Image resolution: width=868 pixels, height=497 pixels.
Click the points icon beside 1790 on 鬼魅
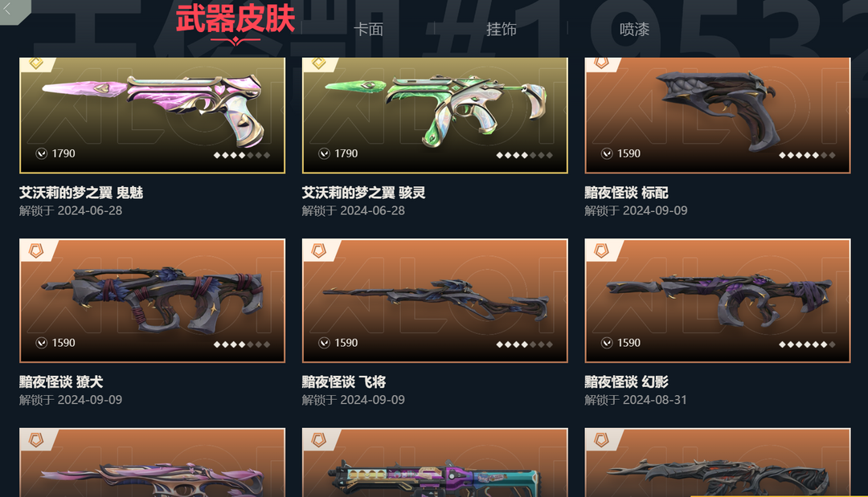pos(42,153)
